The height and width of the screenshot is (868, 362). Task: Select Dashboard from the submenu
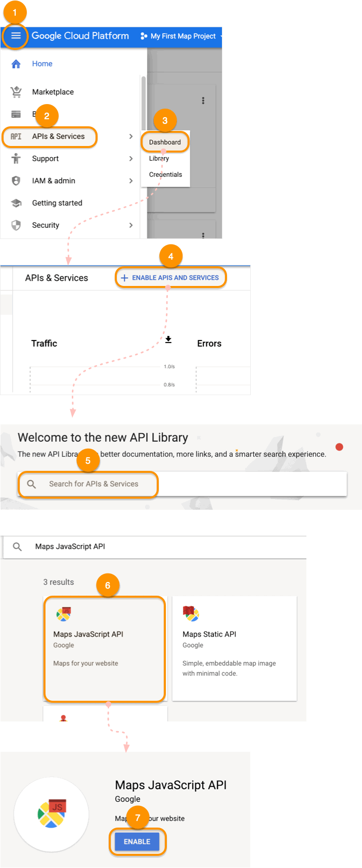165,142
